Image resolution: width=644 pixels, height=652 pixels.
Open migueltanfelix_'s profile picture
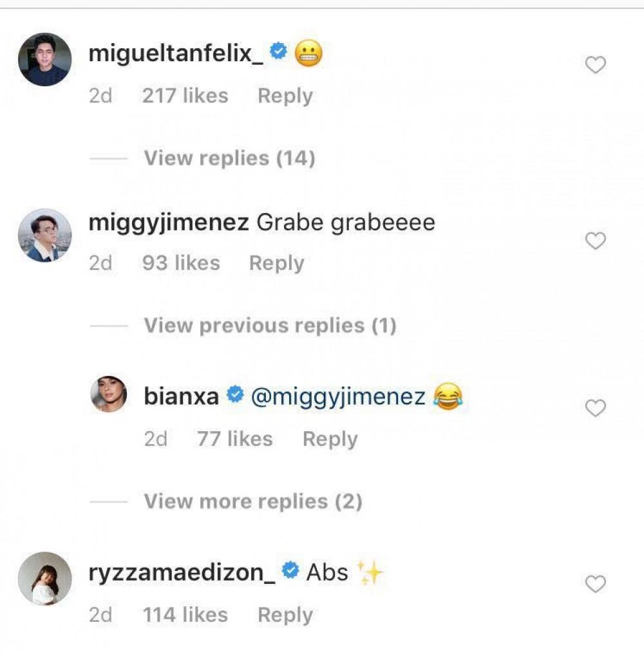tap(45, 59)
